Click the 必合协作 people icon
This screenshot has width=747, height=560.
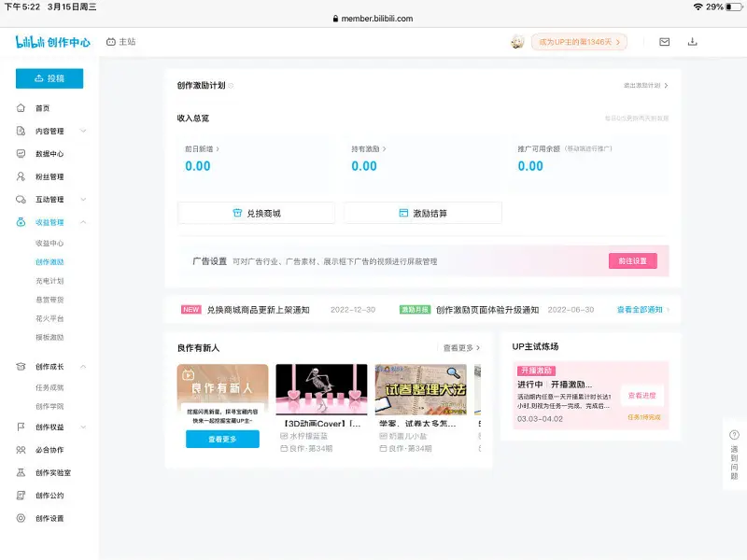point(21,450)
